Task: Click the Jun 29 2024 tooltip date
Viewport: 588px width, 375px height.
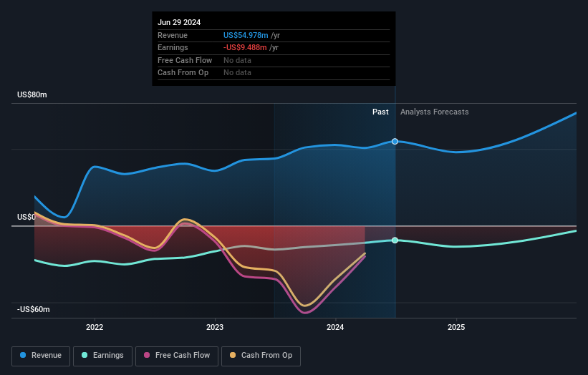Action: pyautogui.click(x=179, y=22)
